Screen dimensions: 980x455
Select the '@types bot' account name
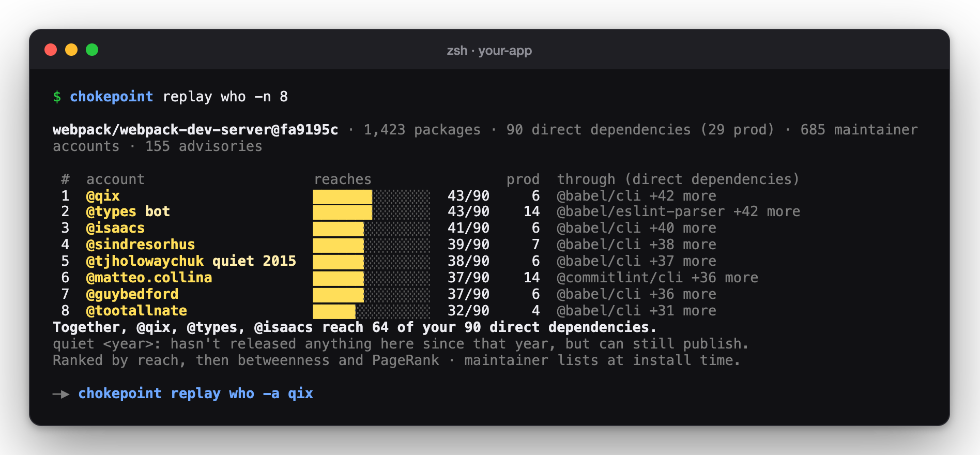coord(128,211)
